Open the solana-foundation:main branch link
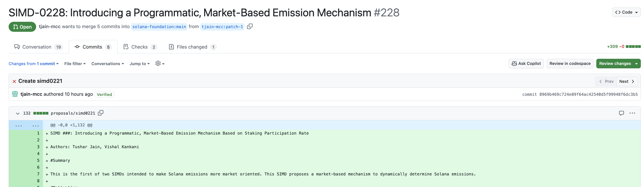The height and width of the screenshot is (187, 644). 159,27
